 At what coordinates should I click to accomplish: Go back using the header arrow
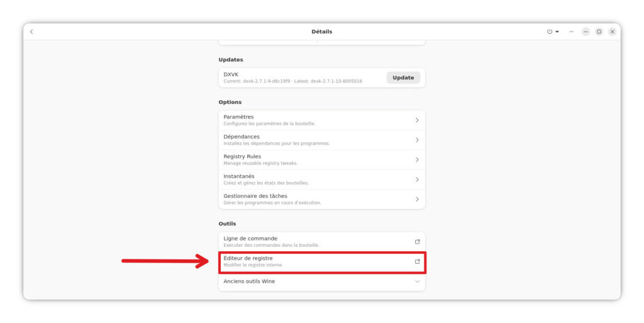[x=31, y=31]
